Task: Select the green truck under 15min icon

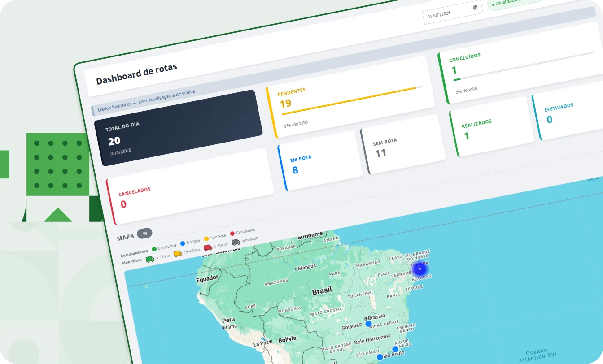Action: [150, 259]
